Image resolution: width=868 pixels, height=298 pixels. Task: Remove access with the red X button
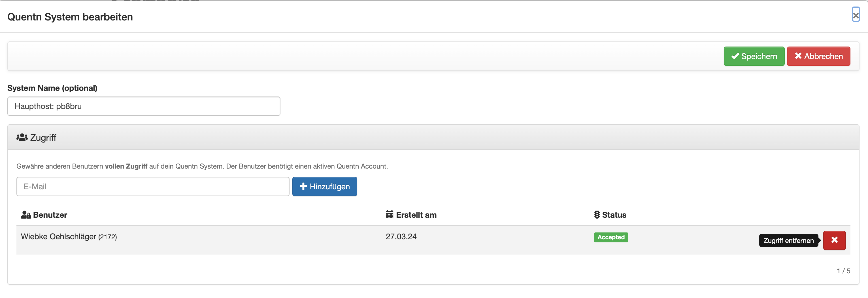tap(834, 240)
